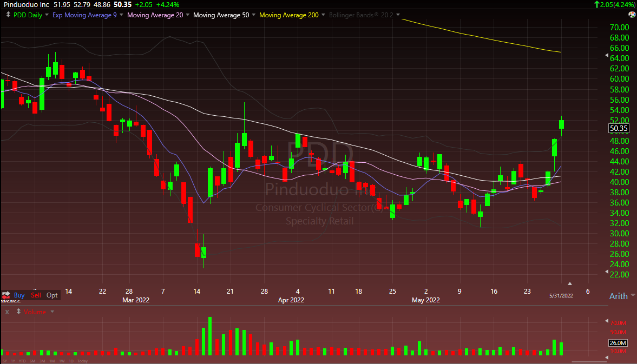Click the trade arrows icon beside Buy
Viewport: 637px width, 364px height.
pos(6,295)
